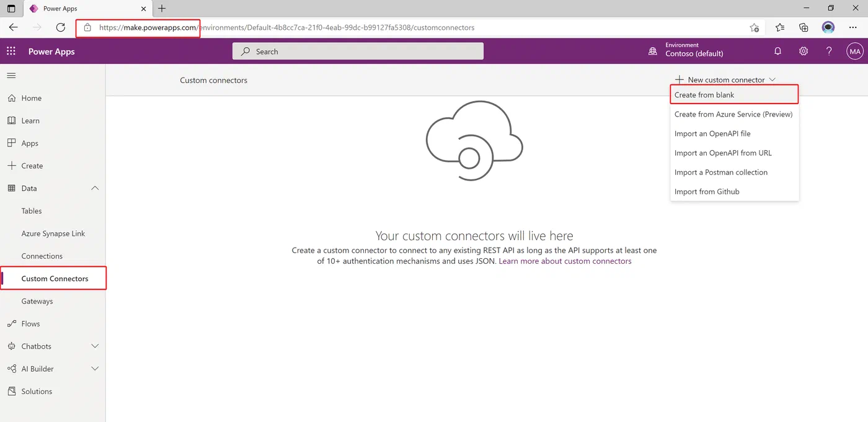This screenshot has width=868, height=422.
Task: Select Create from blank
Action: pyautogui.click(x=734, y=95)
